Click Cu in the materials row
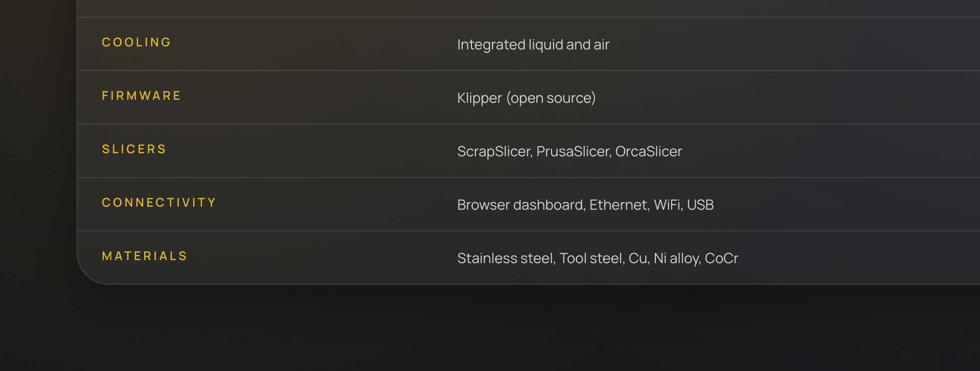Screen dimensions: 980x371 tap(638, 259)
